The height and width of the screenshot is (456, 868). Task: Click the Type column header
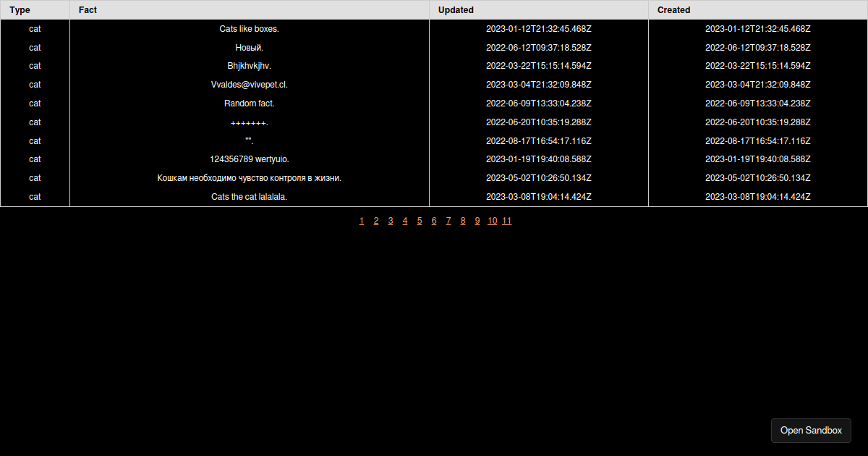point(20,10)
